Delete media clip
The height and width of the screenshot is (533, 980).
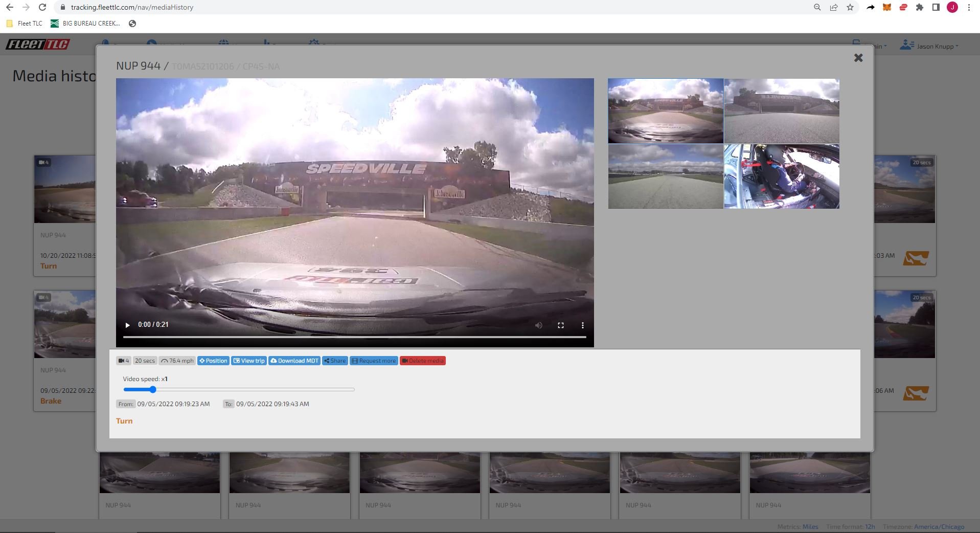(x=423, y=361)
